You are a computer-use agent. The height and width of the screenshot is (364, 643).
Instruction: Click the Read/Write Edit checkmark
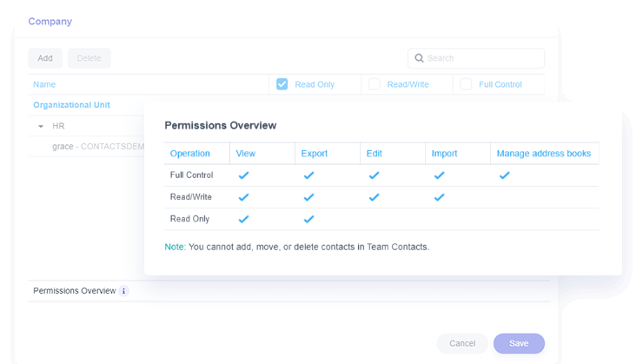pyautogui.click(x=374, y=197)
